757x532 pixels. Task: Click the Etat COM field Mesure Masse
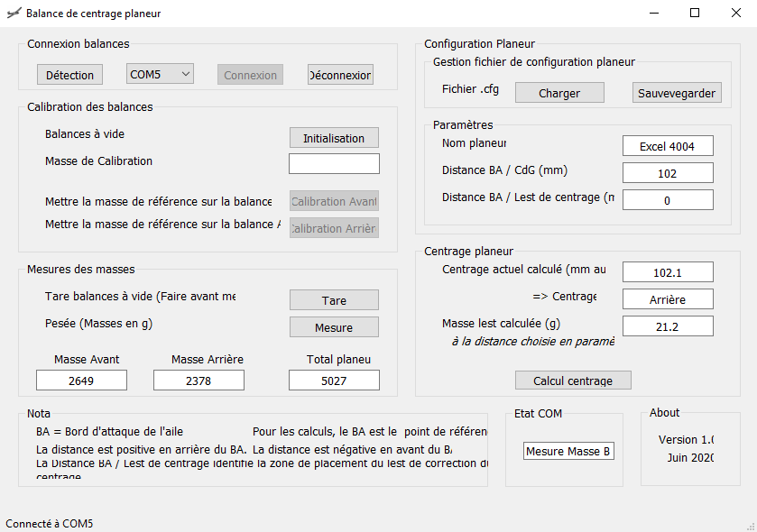tap(568, 451)
